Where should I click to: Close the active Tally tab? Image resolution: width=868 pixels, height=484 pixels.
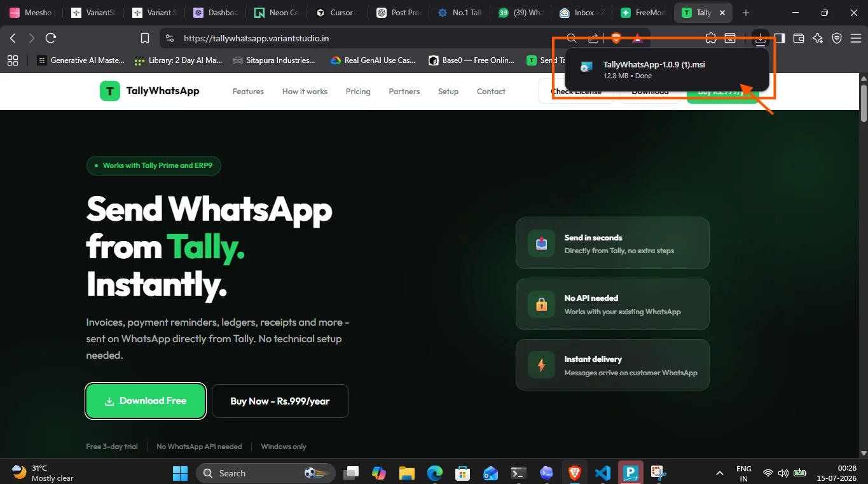point(722,13)
